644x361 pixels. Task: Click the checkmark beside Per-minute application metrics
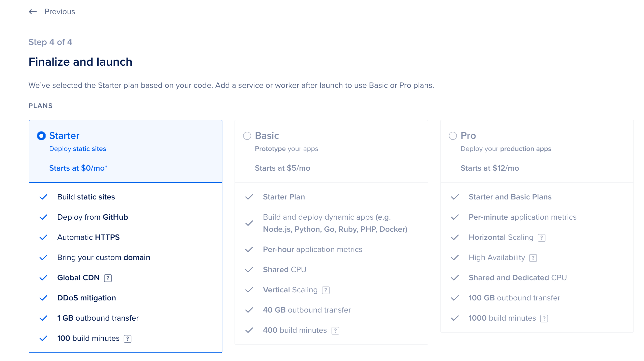click(455, 217)
